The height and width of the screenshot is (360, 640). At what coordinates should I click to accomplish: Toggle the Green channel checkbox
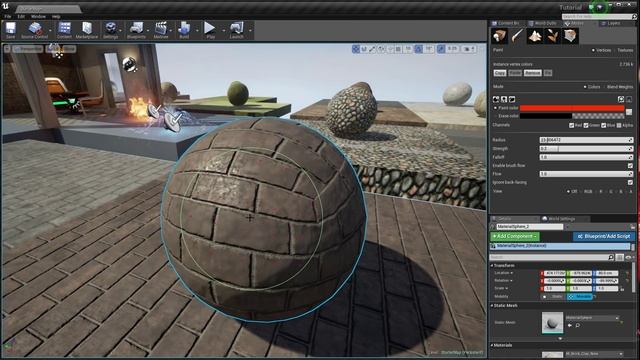pos(586,125)
